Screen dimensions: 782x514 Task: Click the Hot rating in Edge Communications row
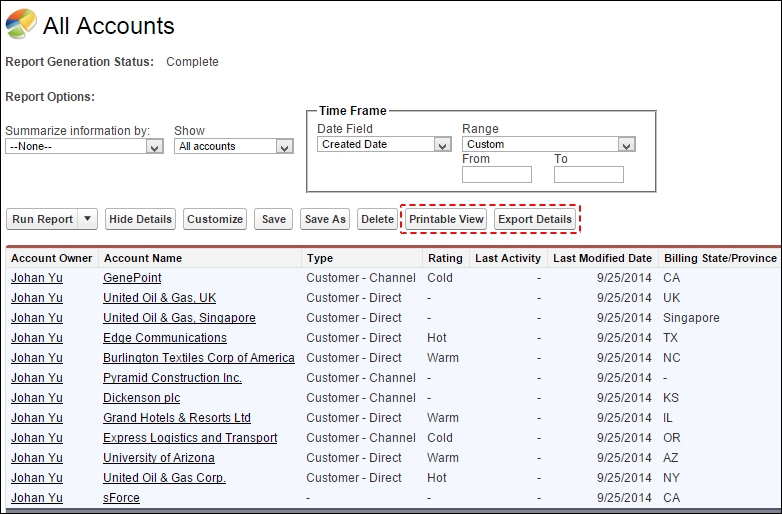click(x=437, y=338)
